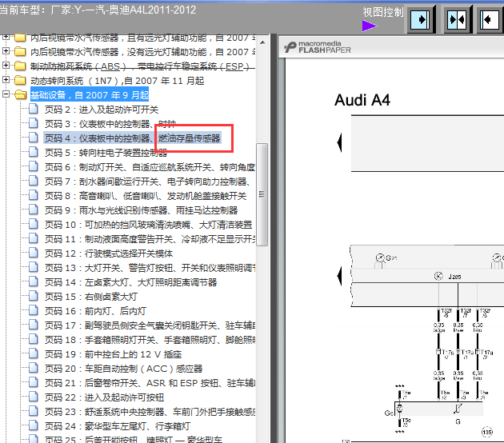Screen dimensions: 504x443
Task: Expand the 动态转向系统 (1N7) folder
Action: coord(6,79)
